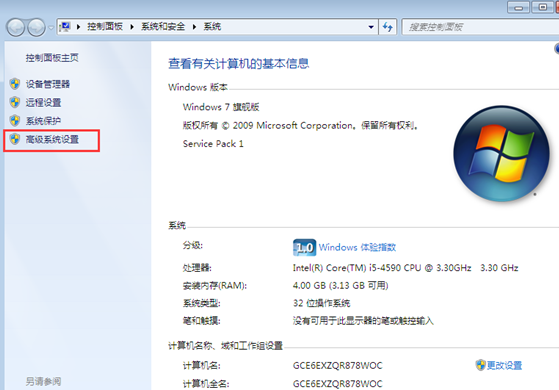
Task: Click the RAM value 4.00 GB
Action: [340, 286]
